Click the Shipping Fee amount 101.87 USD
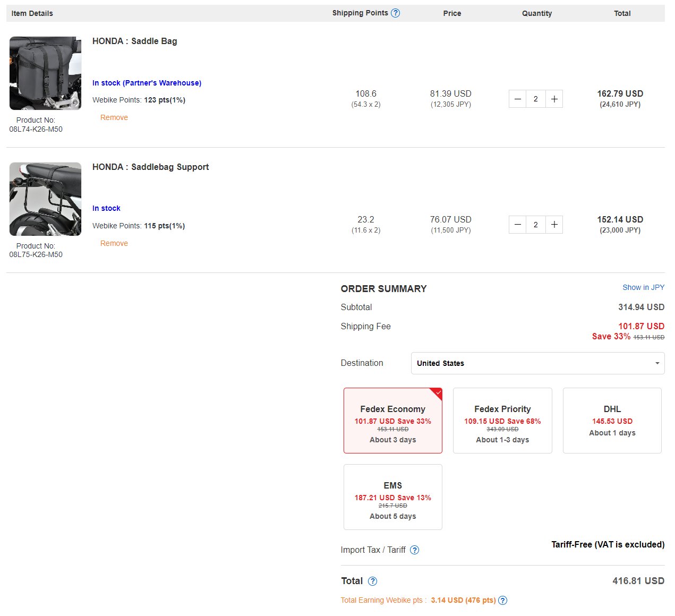The width and height of the screenshot is (675, 616). 641,326
